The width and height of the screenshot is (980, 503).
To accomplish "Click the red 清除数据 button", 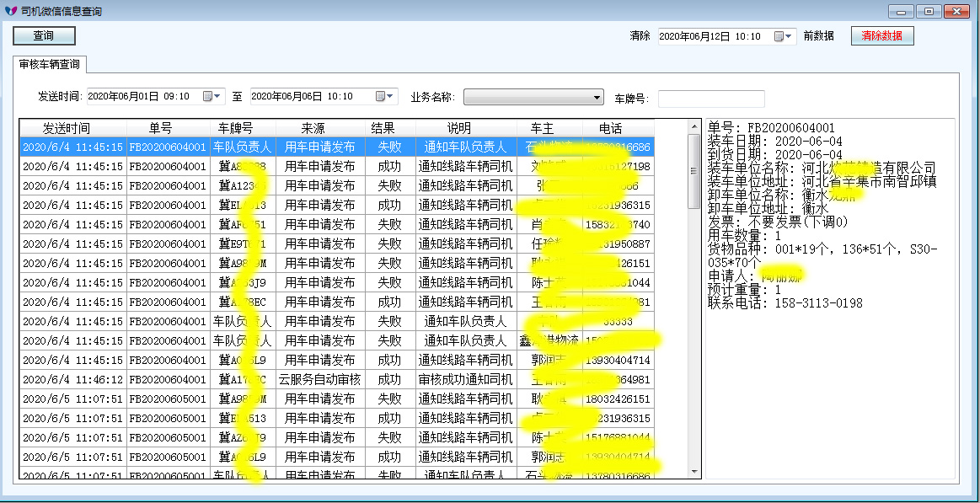I will click(881, 36).
